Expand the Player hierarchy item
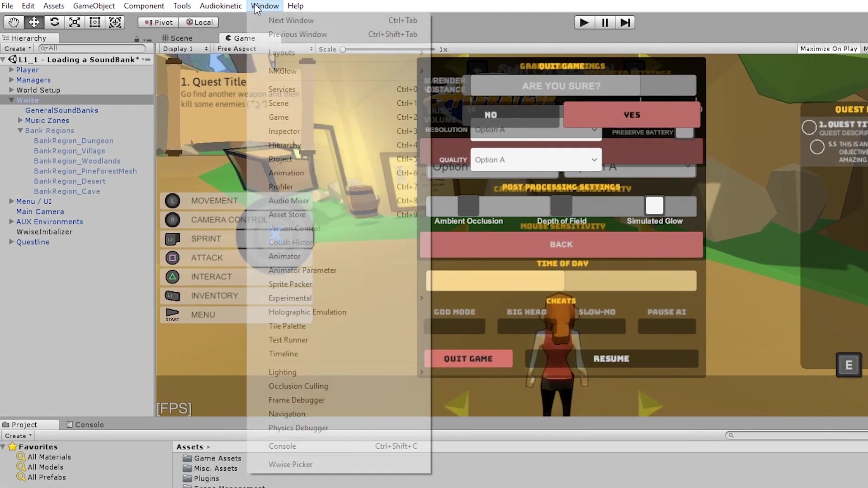The width and height of the screenshot is (868, 488). [x=12, y=70]
